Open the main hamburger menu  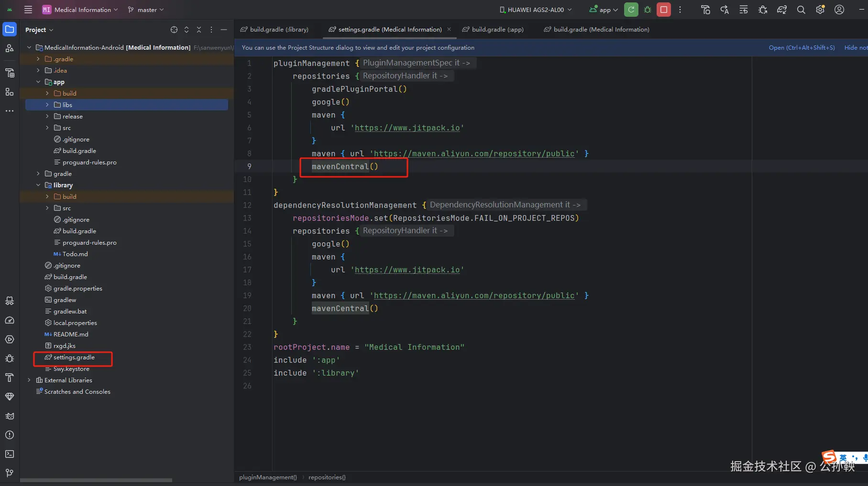(28, 10)
